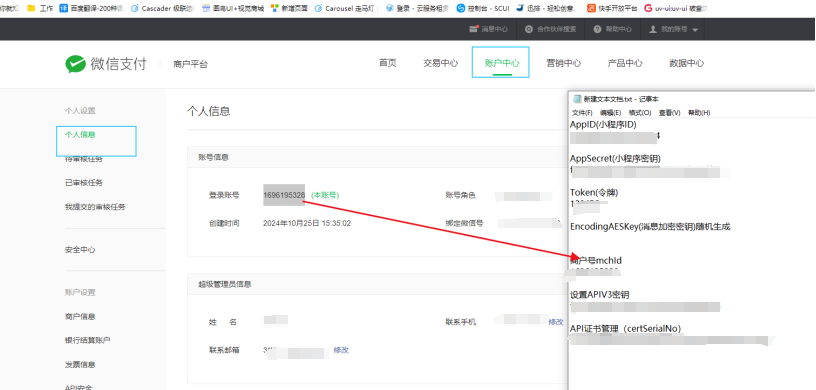The height and width of the screenshot is (390, 816).
Task: Click the 超级管理员信息 section header
Action: (225, 284)
